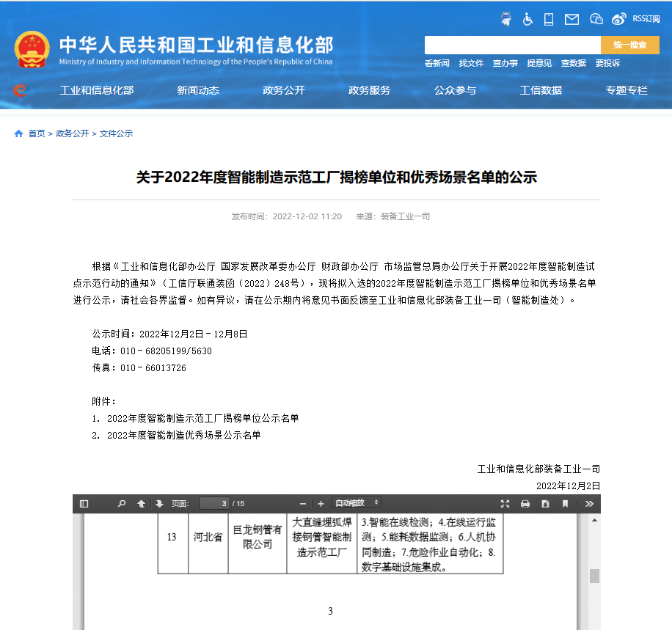Zoom out the PDF with minus
The image size is (672, 630).
[303, 504]
